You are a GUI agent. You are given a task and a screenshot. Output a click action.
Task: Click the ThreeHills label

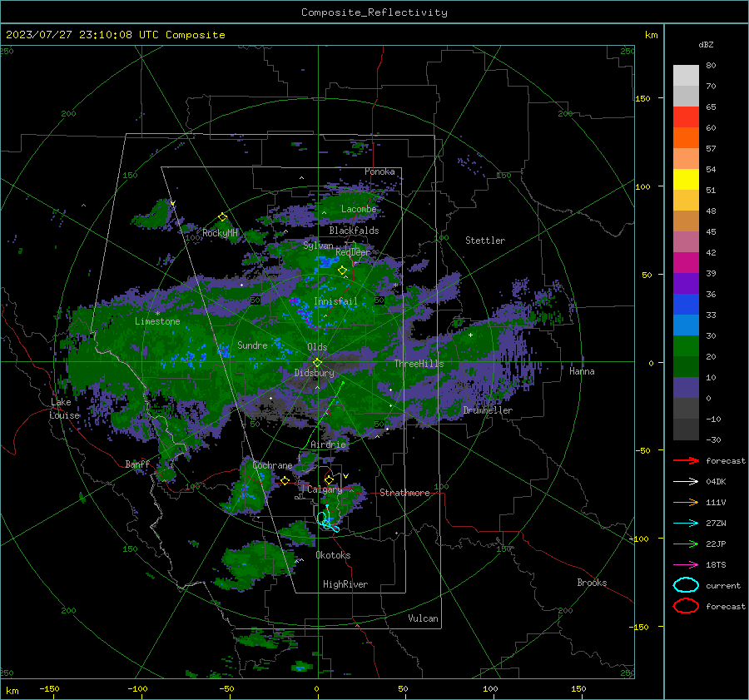(x=419, y=364)
